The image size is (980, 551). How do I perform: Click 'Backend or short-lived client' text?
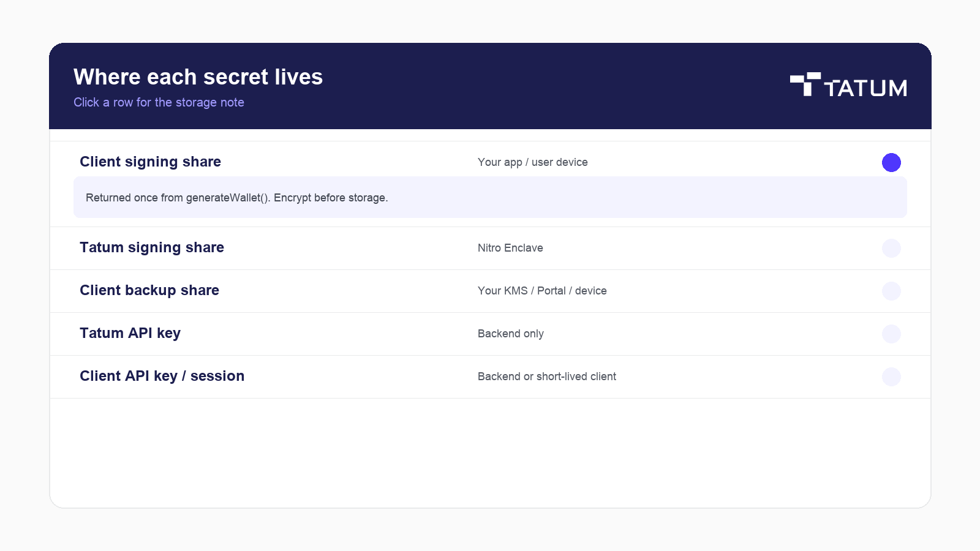pos(546,377)
